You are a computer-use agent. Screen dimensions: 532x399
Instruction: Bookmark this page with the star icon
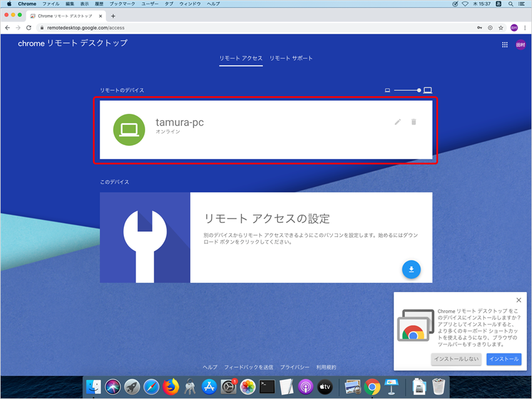pyautogui.click(x=501, y=28)
